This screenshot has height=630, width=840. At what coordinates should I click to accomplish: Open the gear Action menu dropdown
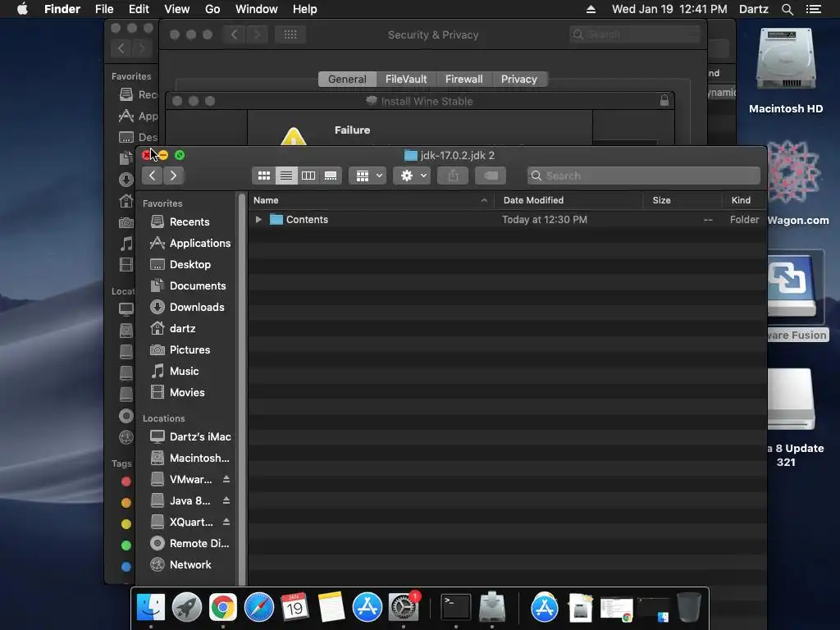click(x=412, y=176)
